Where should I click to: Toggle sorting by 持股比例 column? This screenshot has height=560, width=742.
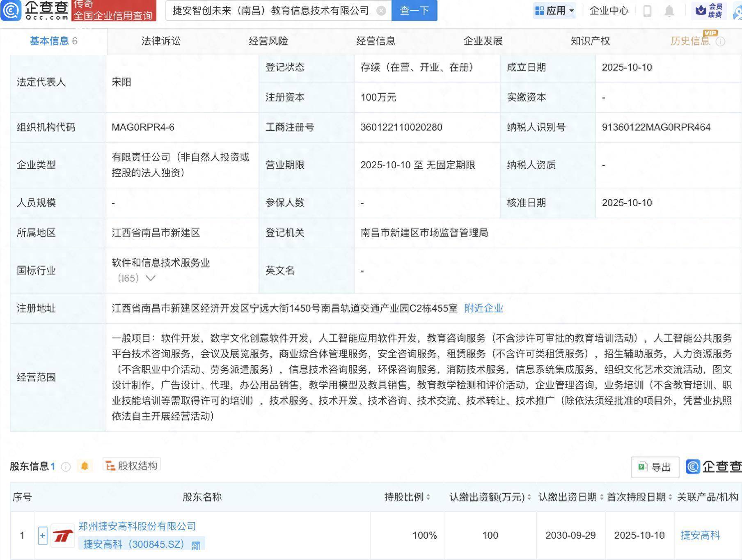[x=428, y=497]
